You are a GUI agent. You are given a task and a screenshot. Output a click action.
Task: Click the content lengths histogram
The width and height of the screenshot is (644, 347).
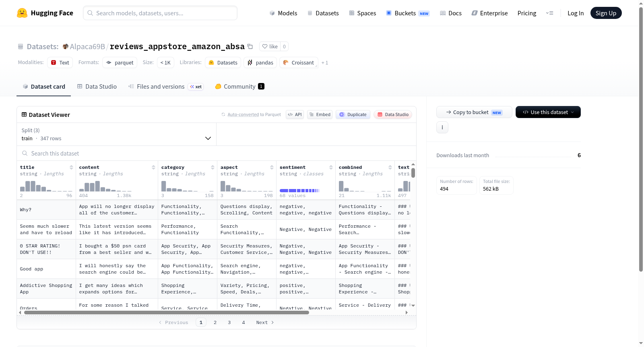click(x=105, y=186)
